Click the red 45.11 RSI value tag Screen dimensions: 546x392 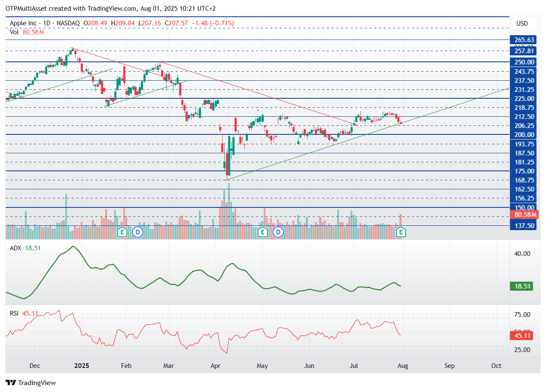[x=521, y=336]
